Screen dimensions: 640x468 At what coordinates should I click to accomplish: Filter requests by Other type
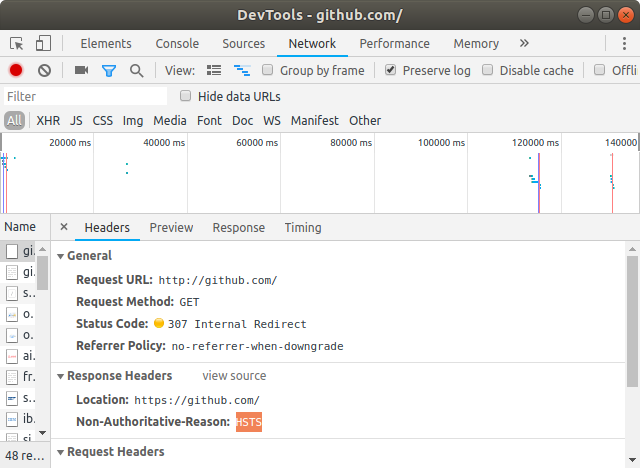365,120
